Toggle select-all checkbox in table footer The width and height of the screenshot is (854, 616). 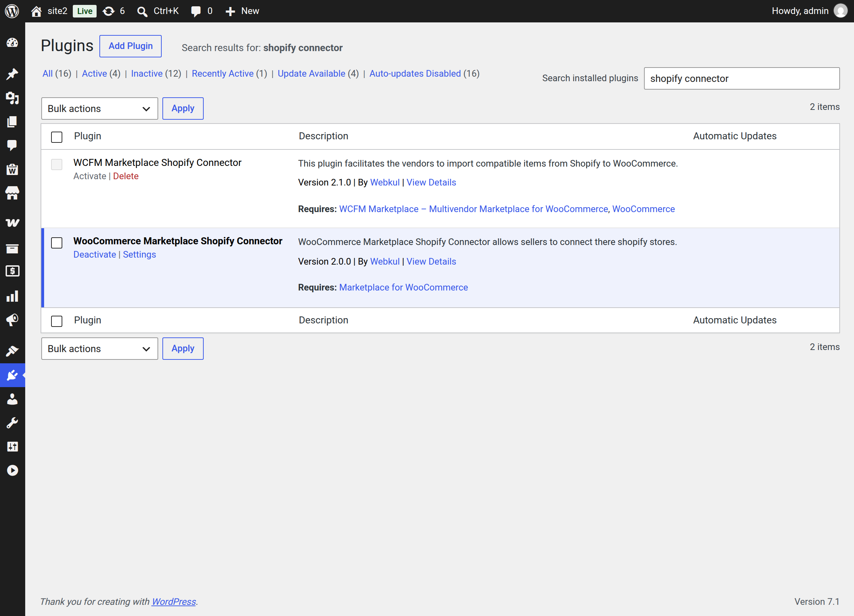coord(56,321)
